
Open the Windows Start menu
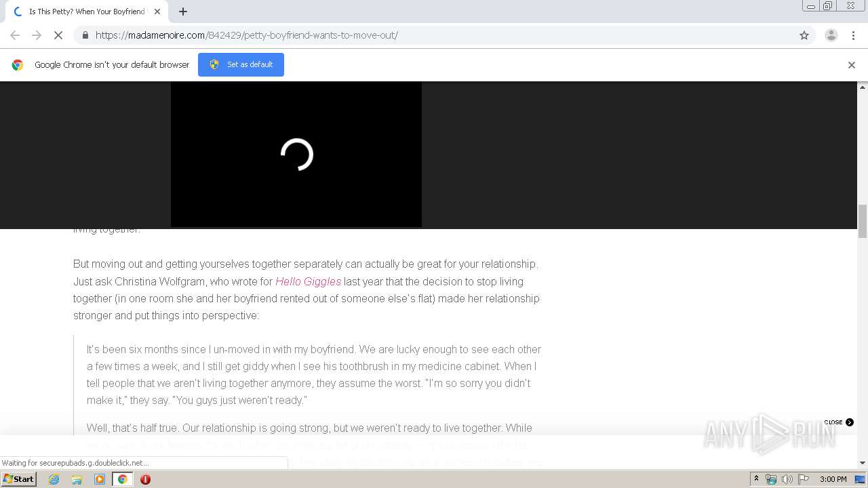pos(19,479)
